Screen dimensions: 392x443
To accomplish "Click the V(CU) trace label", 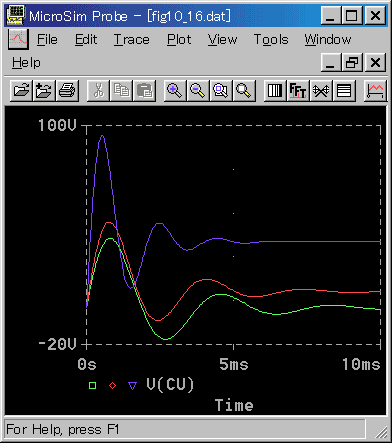I will pos(170,384).
